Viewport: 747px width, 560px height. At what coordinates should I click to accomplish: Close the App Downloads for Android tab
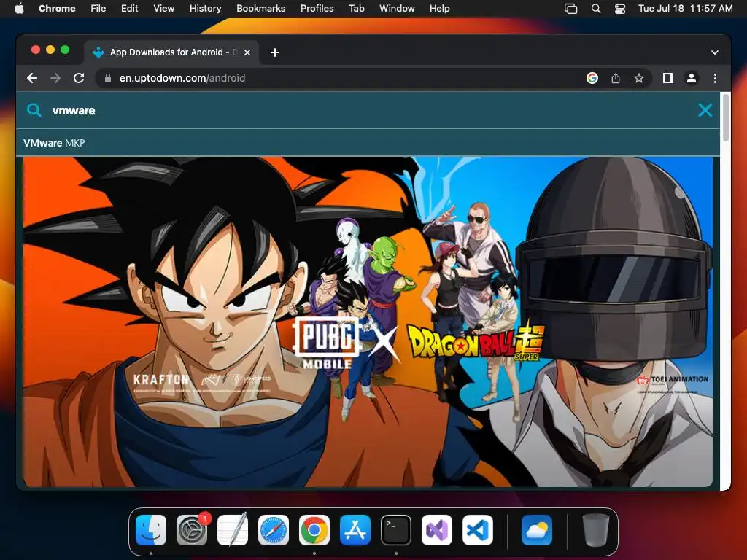(x=247, y=52)
